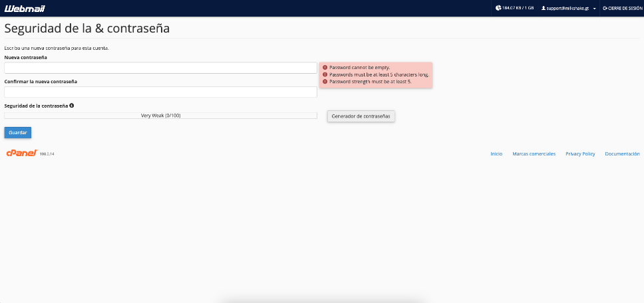The height and width of the screenshot is (303, 644).
Task: Open the Inicio footer link
Action: coord(496,153)
